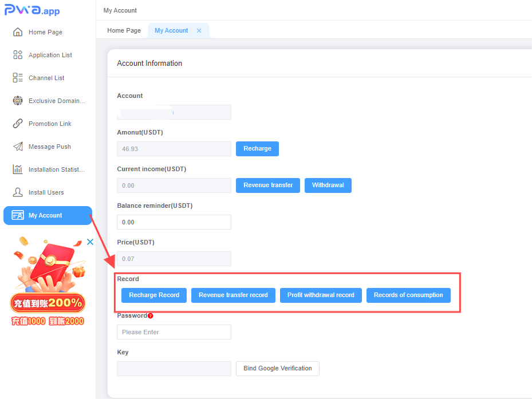Close the My Account tab
Viewport: 532px width, 399px height.
point(199,31)
